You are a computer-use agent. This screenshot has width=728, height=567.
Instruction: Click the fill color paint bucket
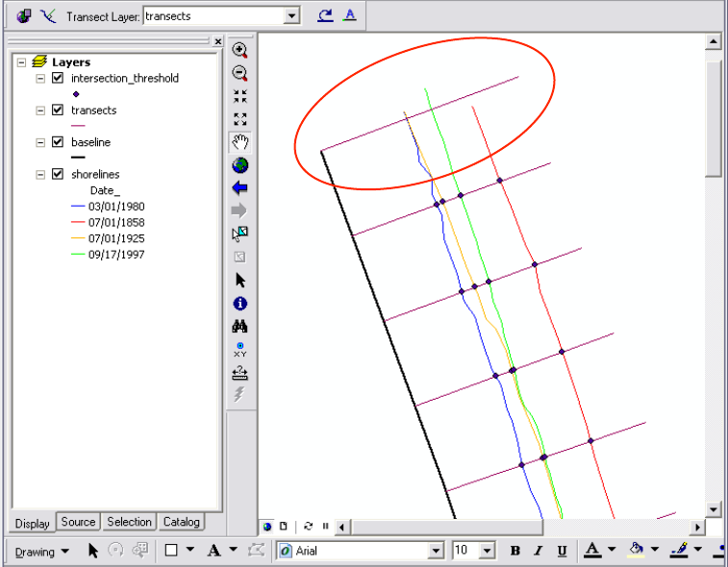(x=636, y=550)
